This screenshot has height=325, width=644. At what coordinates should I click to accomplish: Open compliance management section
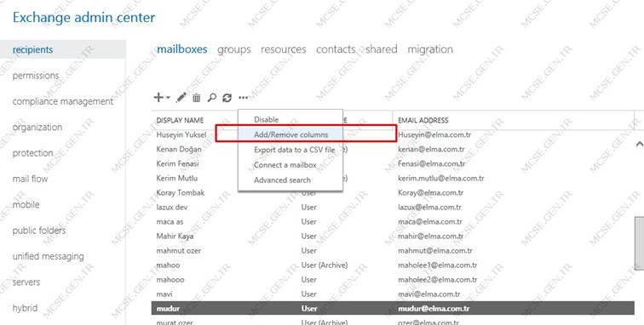63,101
